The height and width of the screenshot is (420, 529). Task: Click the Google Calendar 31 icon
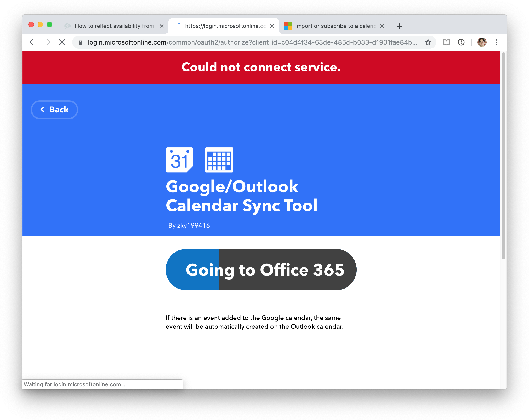[179, 160]
